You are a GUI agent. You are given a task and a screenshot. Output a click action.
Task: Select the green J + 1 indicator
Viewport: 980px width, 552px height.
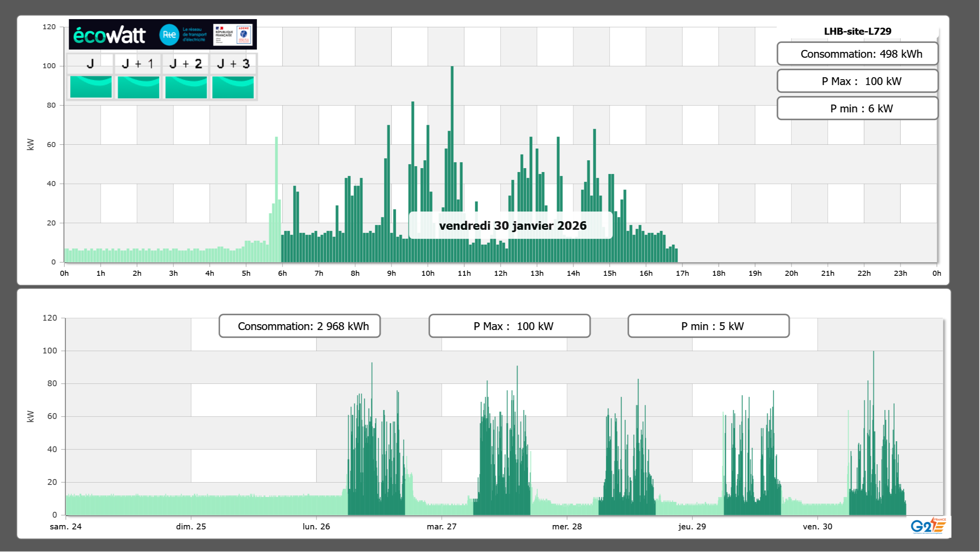tap(138, 87)
